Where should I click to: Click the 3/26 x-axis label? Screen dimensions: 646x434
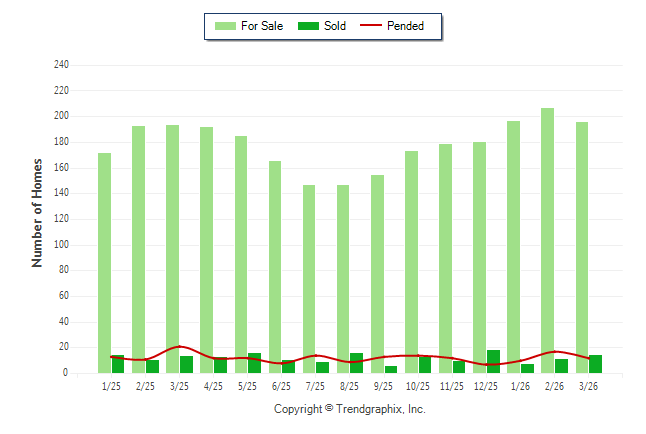pos(588,387)
